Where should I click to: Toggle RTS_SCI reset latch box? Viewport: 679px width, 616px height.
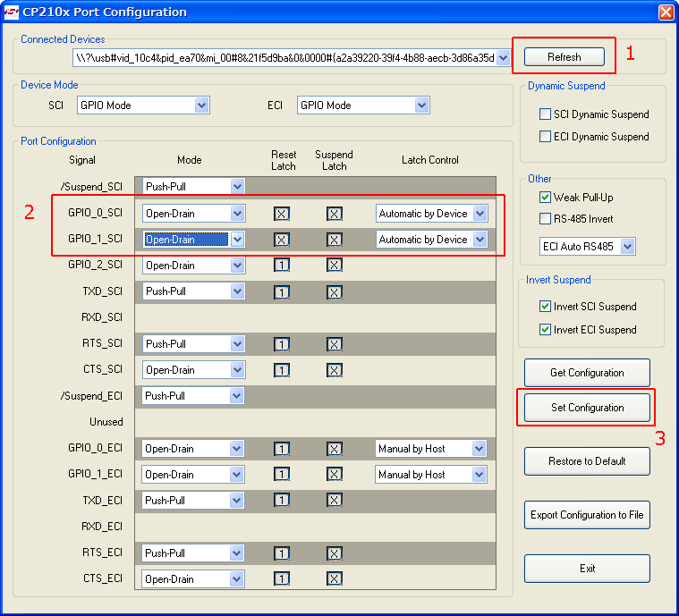point(282,344)
